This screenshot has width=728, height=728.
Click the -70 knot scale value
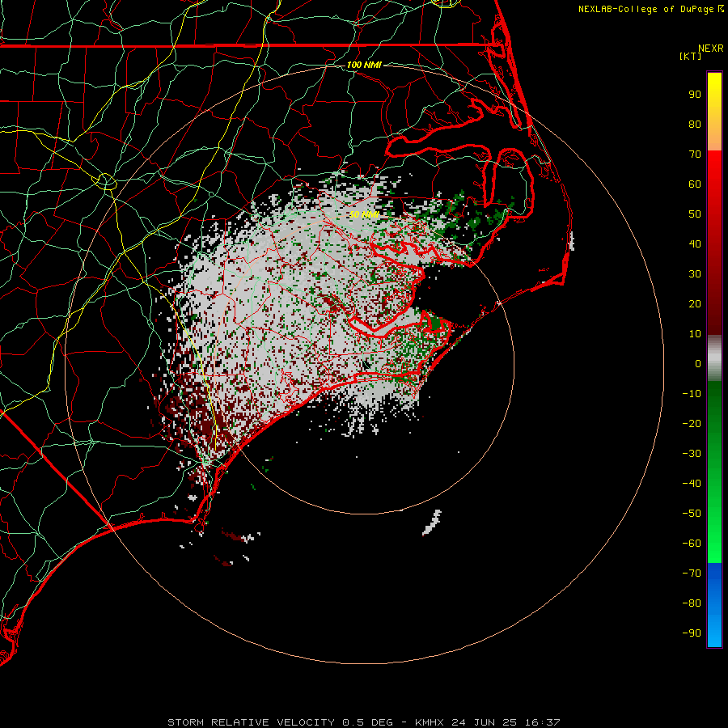[x=692, y=574]
